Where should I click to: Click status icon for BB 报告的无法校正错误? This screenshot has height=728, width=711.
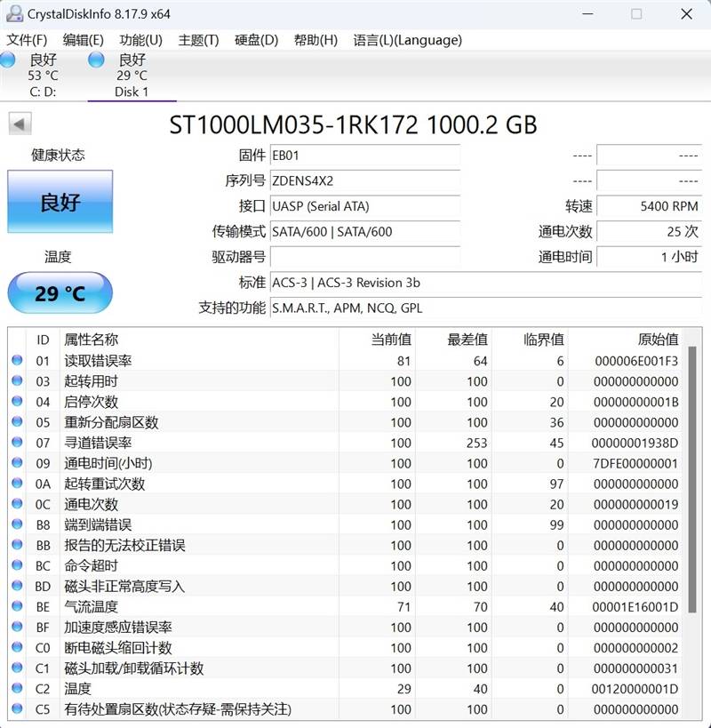click(x=17, y=545)
